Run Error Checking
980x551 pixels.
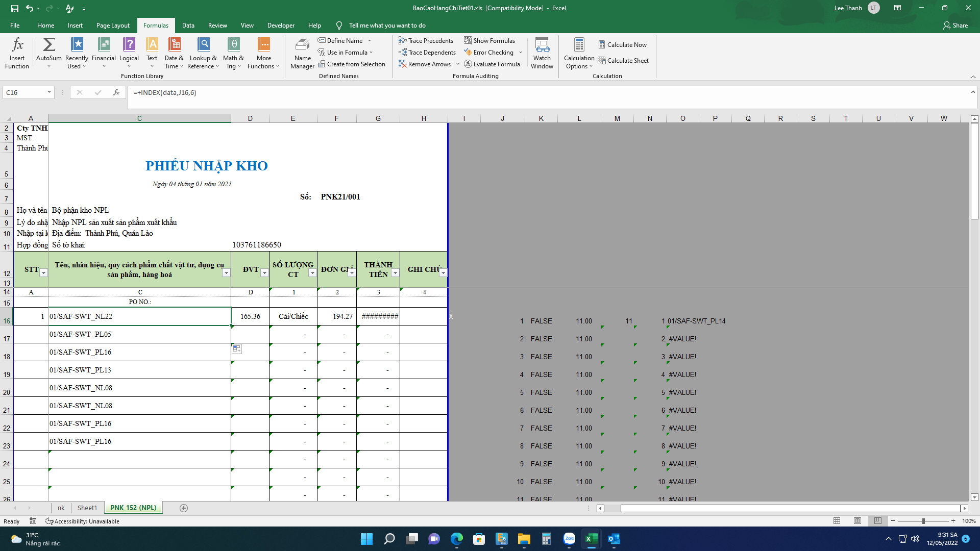click(x=488, y=52)
